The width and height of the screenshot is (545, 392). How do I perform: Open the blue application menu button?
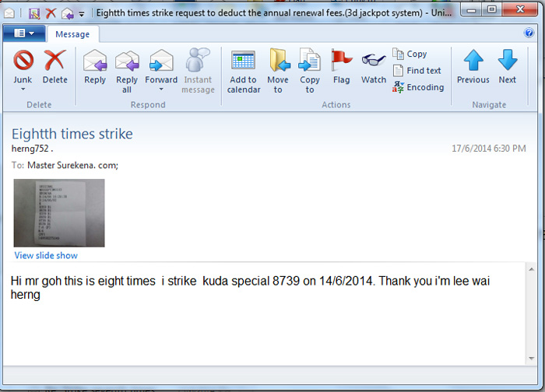pos(24,33)
